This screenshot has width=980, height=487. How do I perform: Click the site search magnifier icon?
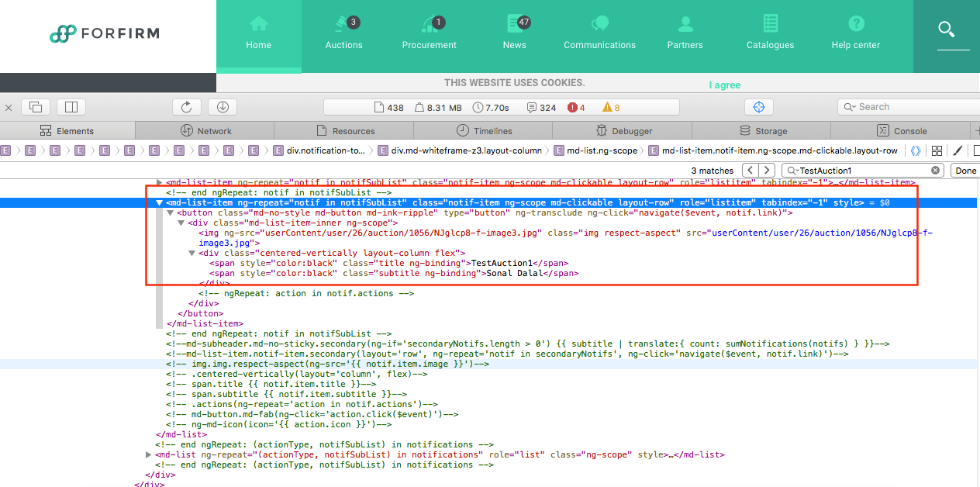(x=946, y=29)
